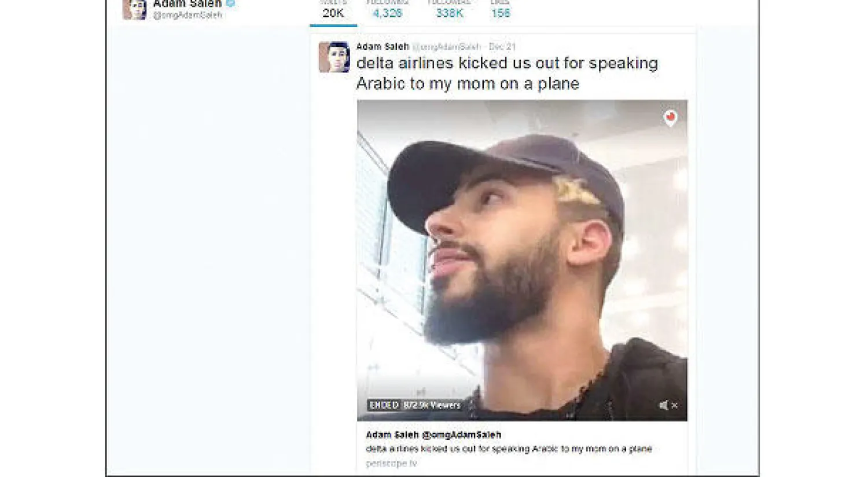Click the Dec 21 tweet timestamp
The image size is (868, 477).
point(502,46)
